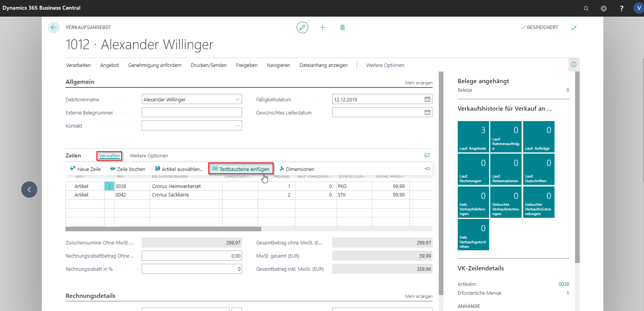Click the quantity 2 cell for Sackkarre

(x=276, y=195)
